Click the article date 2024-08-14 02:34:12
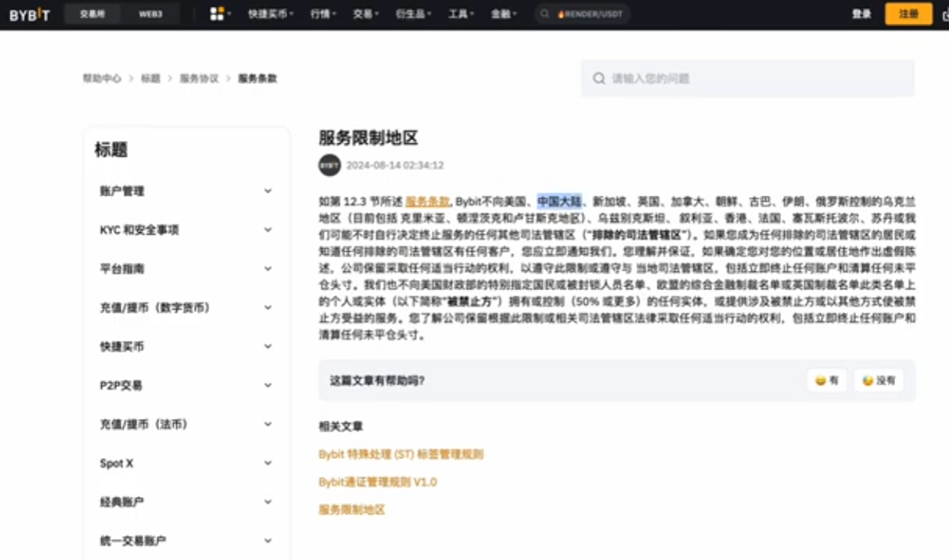949x560 pixels. coord(395,166)
